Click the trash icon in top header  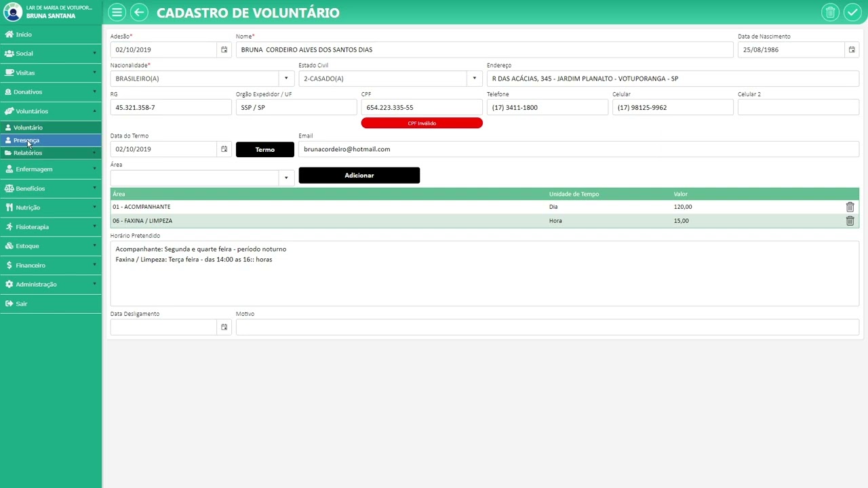pyautogui.click(x=829, y=12)
